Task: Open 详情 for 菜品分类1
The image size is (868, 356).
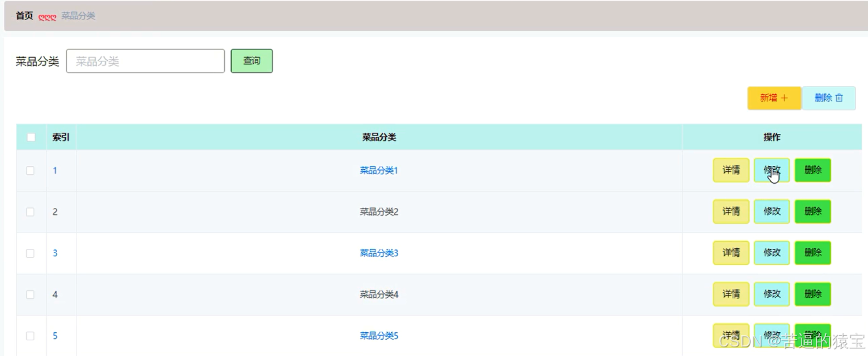Action: (x=731, y=170)
